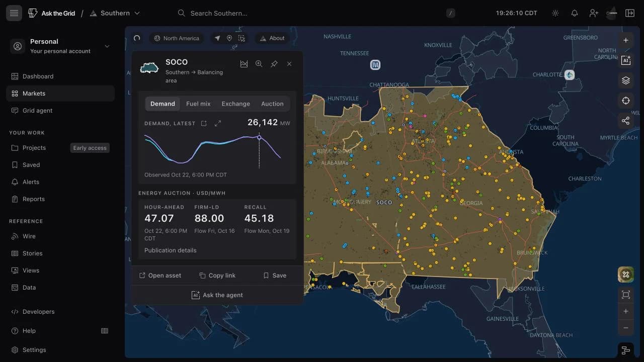Viewport: 644px width, 362px height.
Task: Share the map view
Action: 626,121
